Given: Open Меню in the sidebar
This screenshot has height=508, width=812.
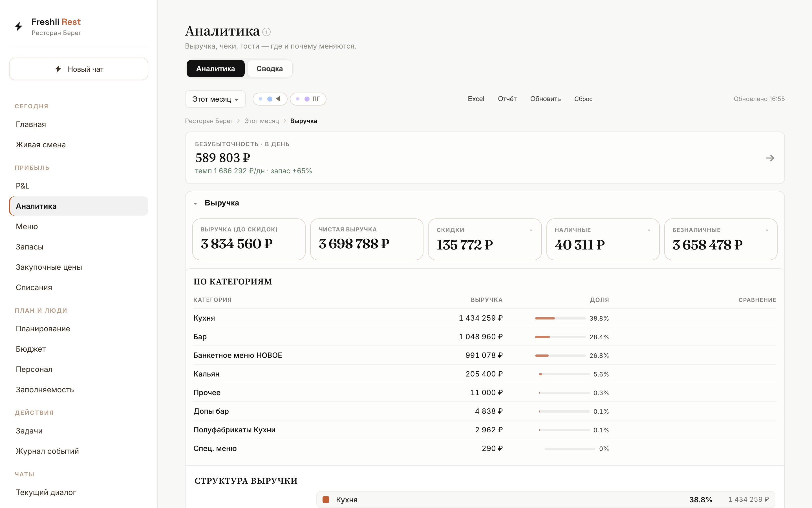Looking at the screenshot, I should coord(78,226).
